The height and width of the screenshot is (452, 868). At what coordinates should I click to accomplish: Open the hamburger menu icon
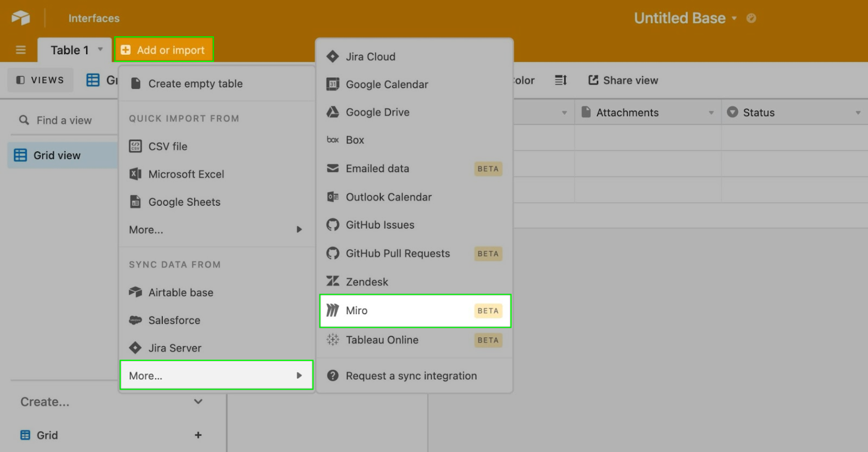(21, 50)
